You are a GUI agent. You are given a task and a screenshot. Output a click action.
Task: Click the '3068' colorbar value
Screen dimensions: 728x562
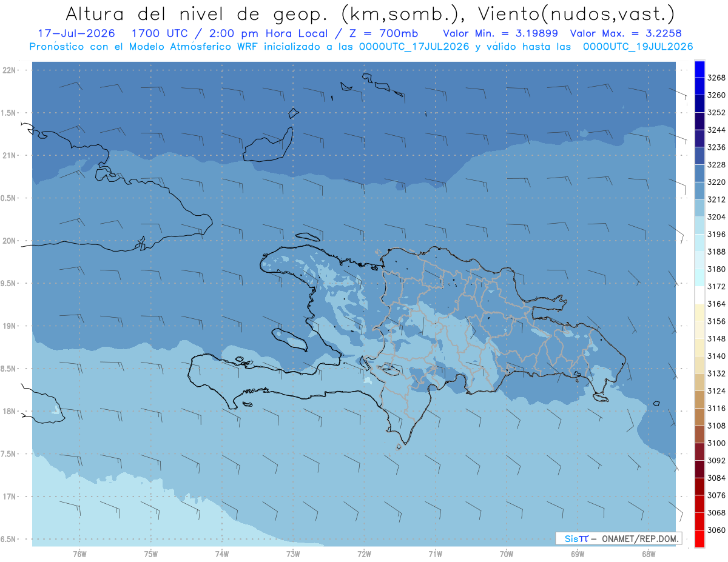tap(716, 513)
